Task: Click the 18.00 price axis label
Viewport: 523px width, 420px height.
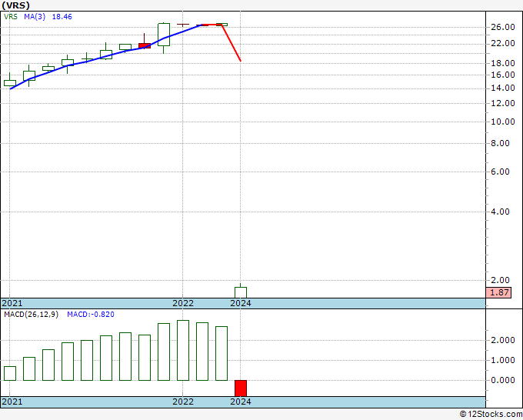Action: pos(503,63)
